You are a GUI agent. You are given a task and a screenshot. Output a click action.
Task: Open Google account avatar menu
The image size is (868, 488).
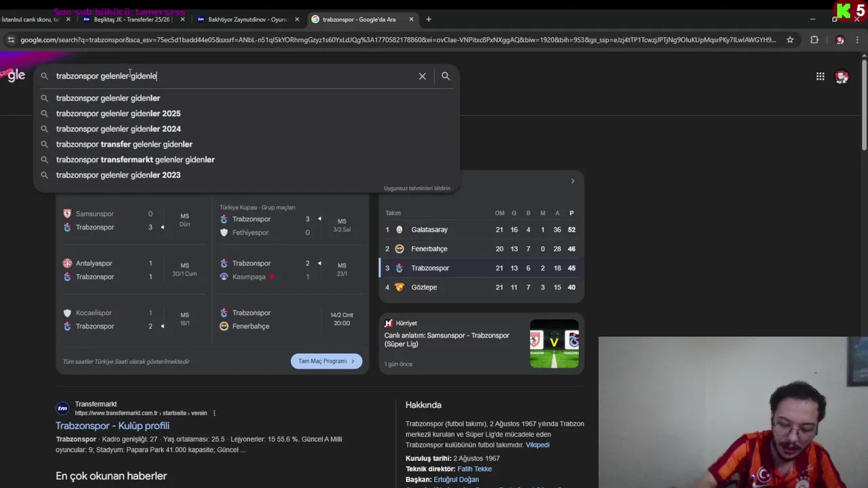pyautogui.click(x=842, y=77)
